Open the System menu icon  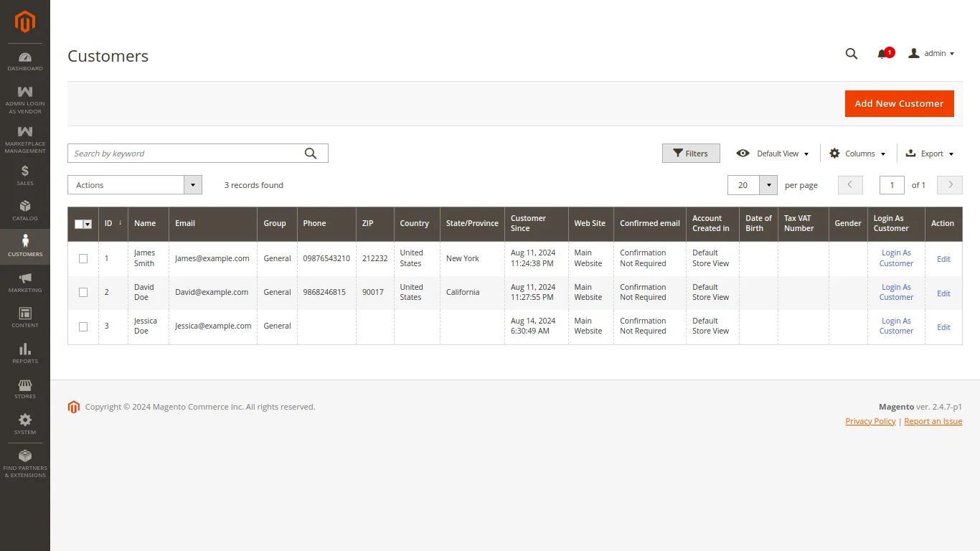pos(25,422)
